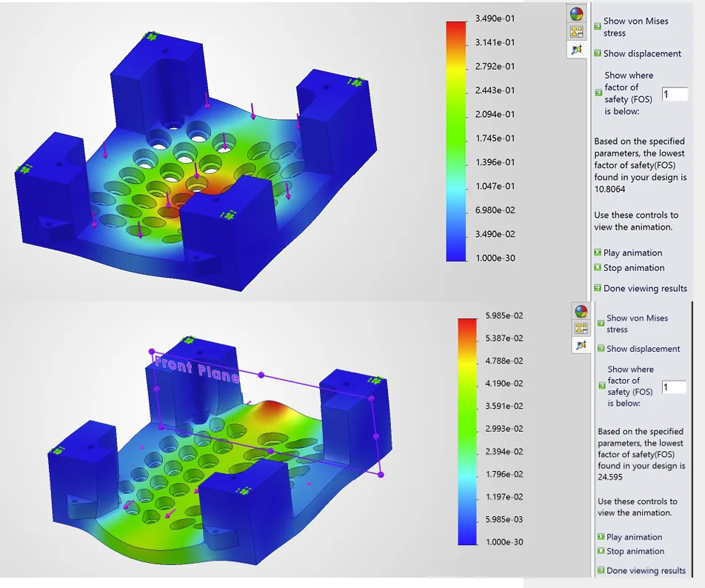Click FOS value field in lower panel
The width and height of the screenshot is (705, 588).
(x=674, y=387)
